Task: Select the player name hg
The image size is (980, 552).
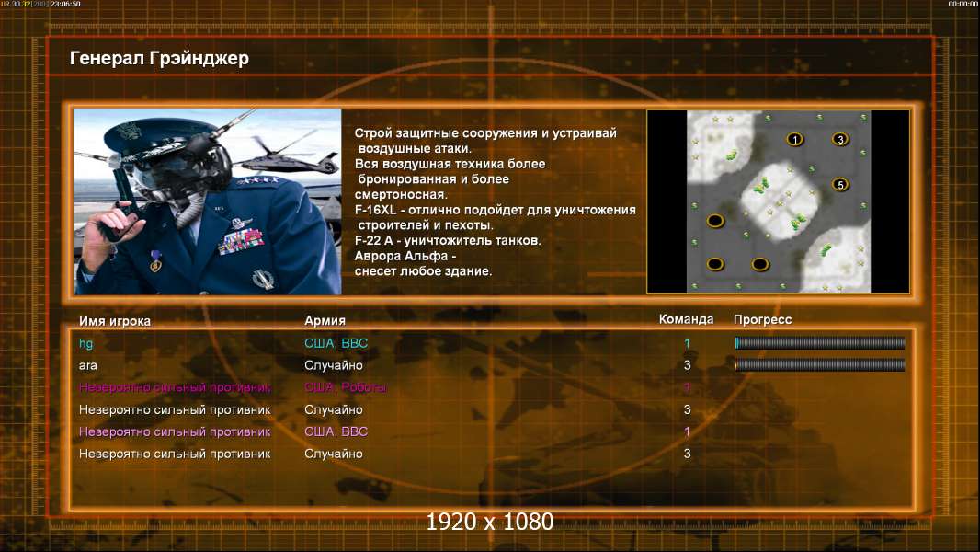Action: pyautogui.click(x=85, y=343)
